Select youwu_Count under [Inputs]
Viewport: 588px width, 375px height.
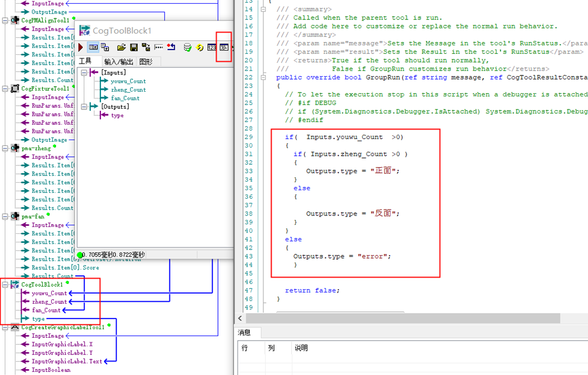(128, 81)
